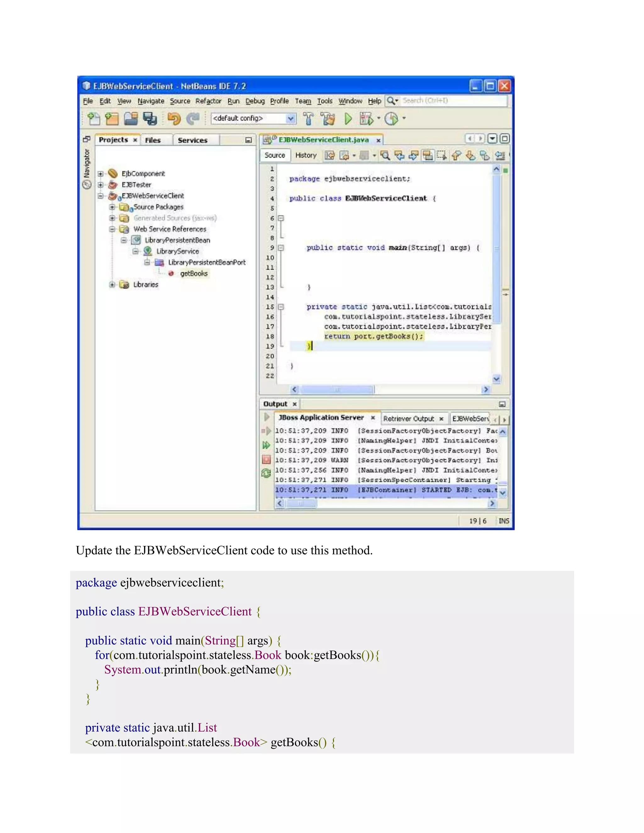Screen dimensions: 644x833
Task: Open the Team menu
Action: [303, 101]
